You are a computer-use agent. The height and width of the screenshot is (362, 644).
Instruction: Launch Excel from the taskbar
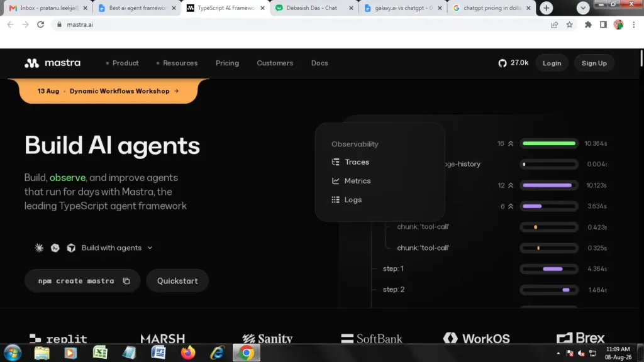(100, 353)
